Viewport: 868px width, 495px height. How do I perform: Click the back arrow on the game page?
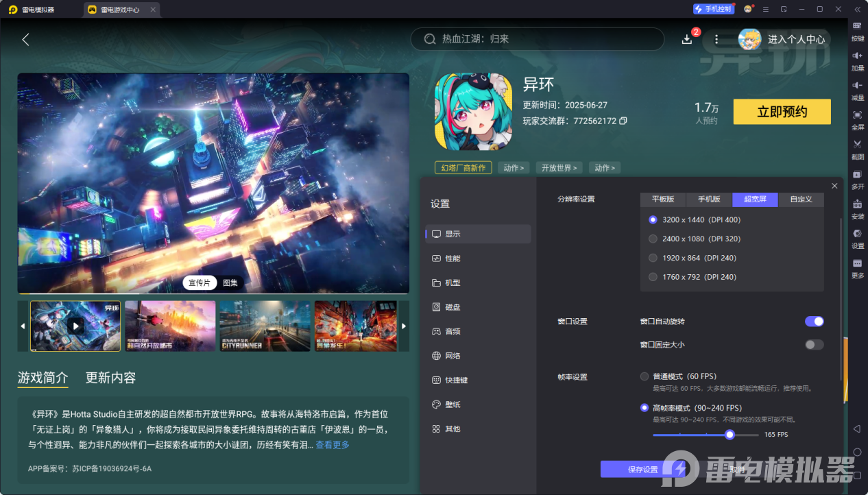25,39
